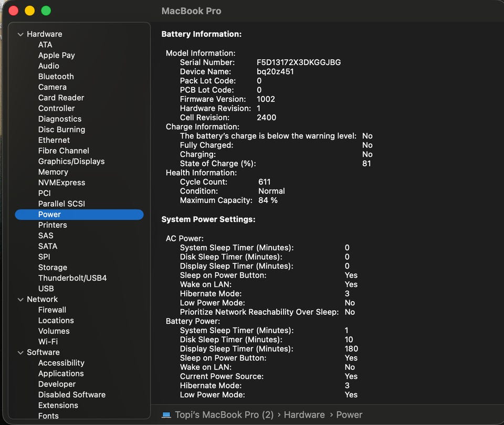Show Storage information
Screen dimensions: 504x425
(x=52, y=267)
